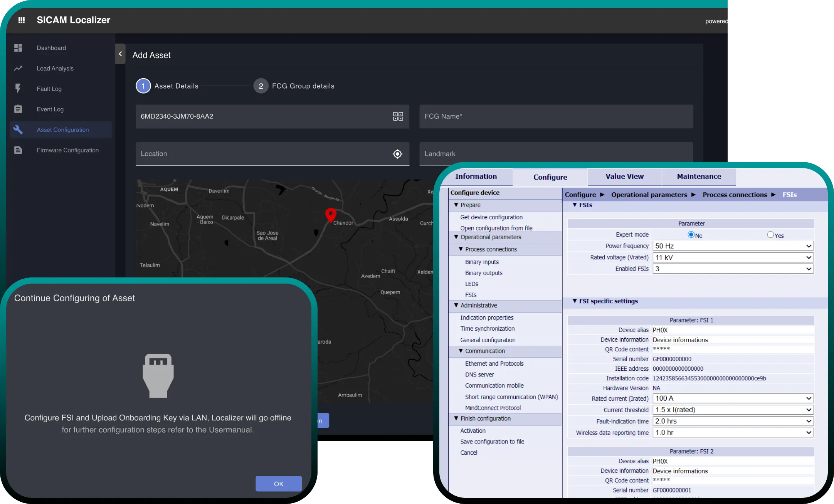Open the Rated current (Irated) dropdown
Image resolution: width=834 pixels, height=504 pixels.
pos(733,398)
